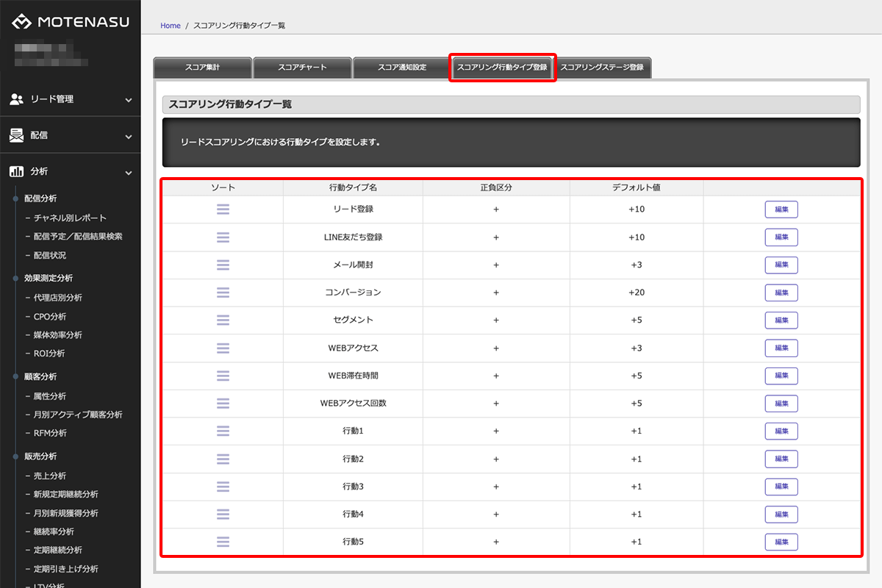The image size is (882, 588).
Task: Click the リード管理 people icon
Action: (17, 99)
